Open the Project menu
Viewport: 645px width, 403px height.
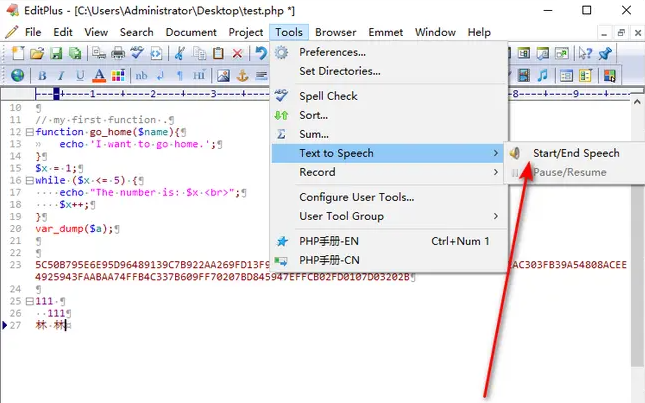point(246,32)
